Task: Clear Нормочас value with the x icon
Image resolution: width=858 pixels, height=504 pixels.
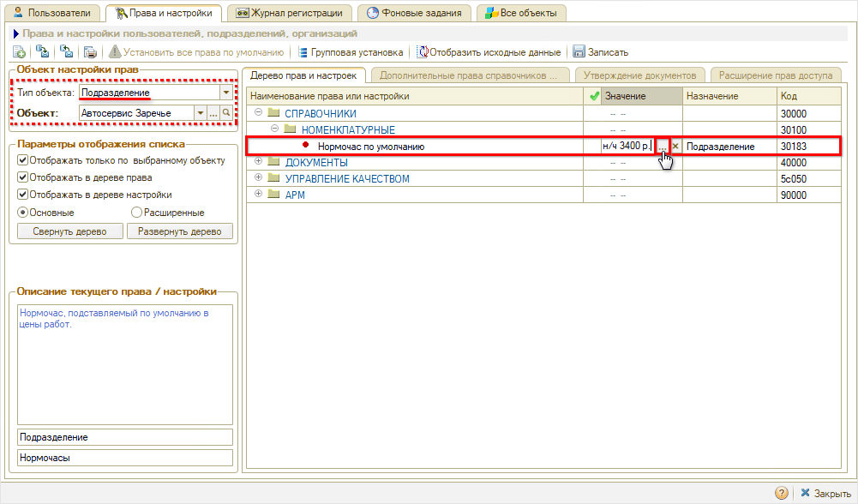Action: pos(675,147)
